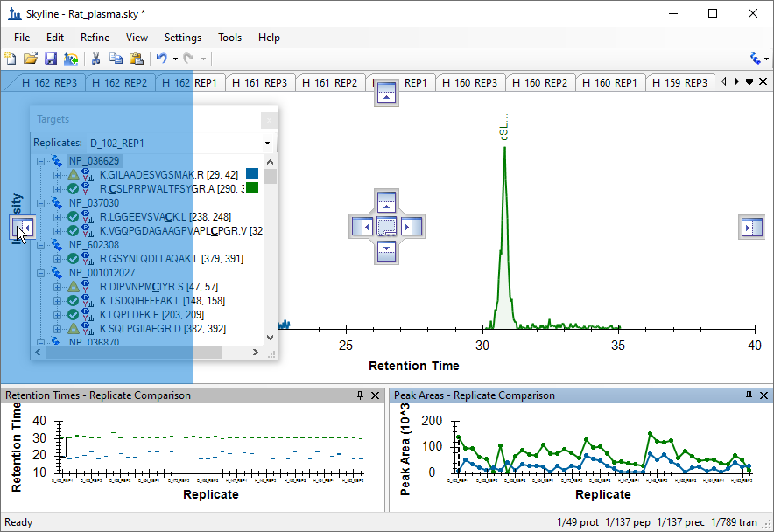Screen dimensions: 774x532
Task: Click the New Document toolbar icon
Action: coord(11,59)
